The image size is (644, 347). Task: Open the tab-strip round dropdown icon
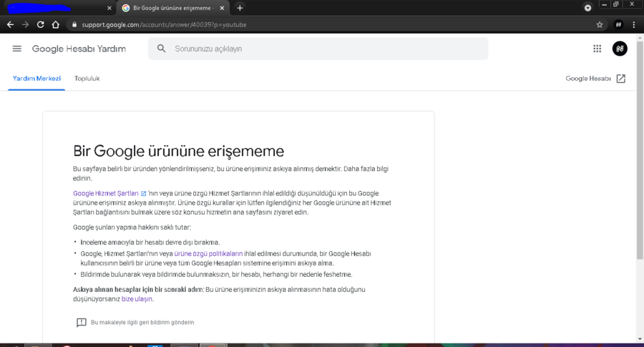[x=587, y=8]
